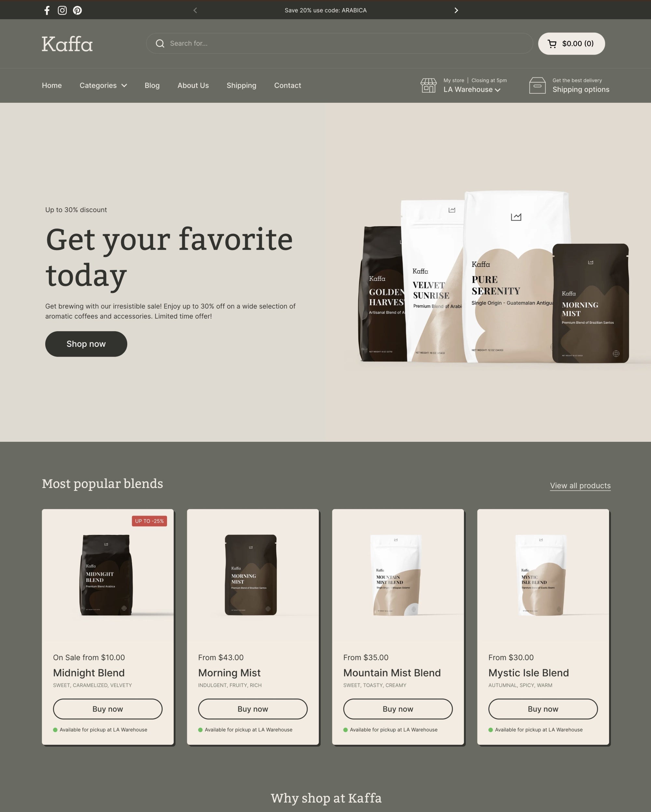Click the forward arrow in promo banner
The image size is (651, 812).
(x=456, y=10)
